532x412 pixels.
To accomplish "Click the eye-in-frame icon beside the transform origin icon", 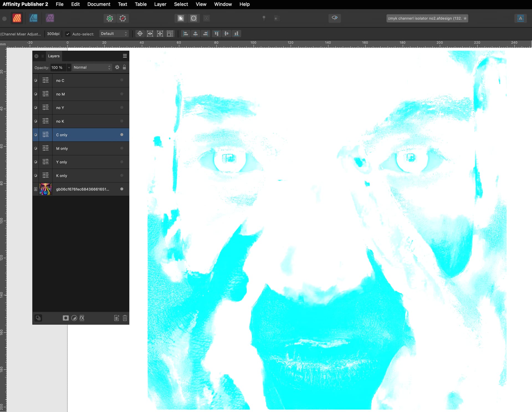I will click(x=150, y=34).
